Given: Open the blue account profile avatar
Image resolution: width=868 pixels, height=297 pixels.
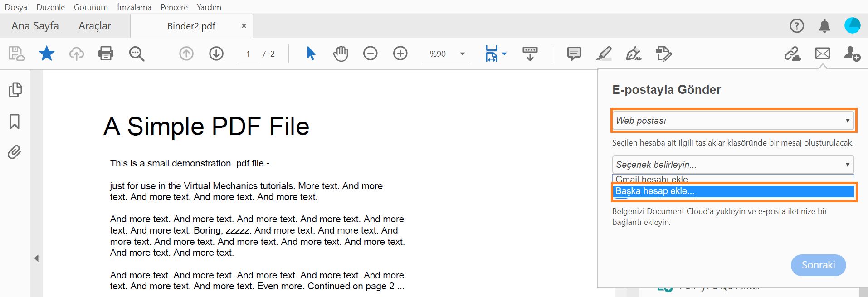Looking at the screenshot, I should [x=852, y=25].
